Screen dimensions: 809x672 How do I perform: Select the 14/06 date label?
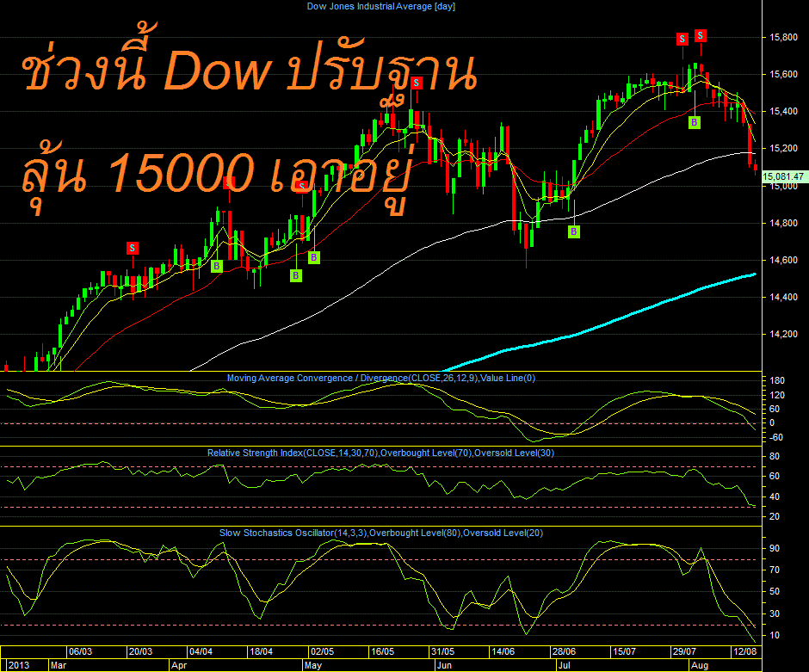coord(503,651)
